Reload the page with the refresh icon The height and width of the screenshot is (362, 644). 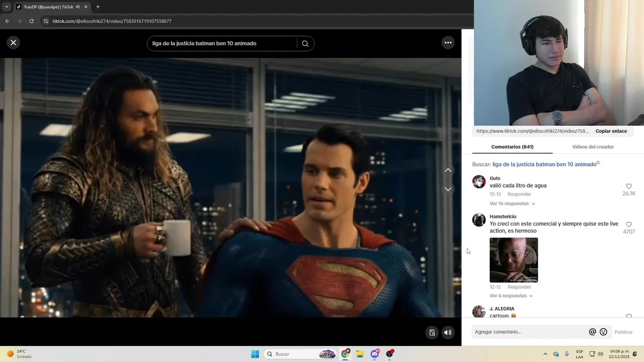(31, 21)
